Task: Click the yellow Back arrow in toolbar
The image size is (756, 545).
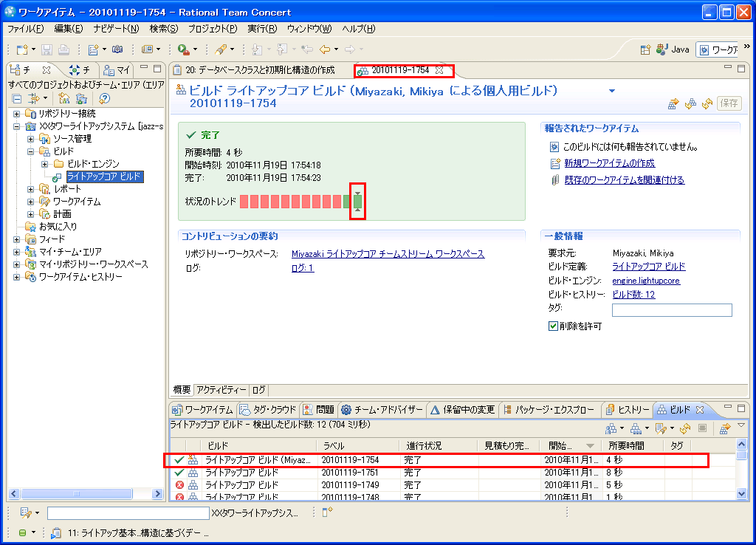Action: pyautogui.click(x=325, y=49)
